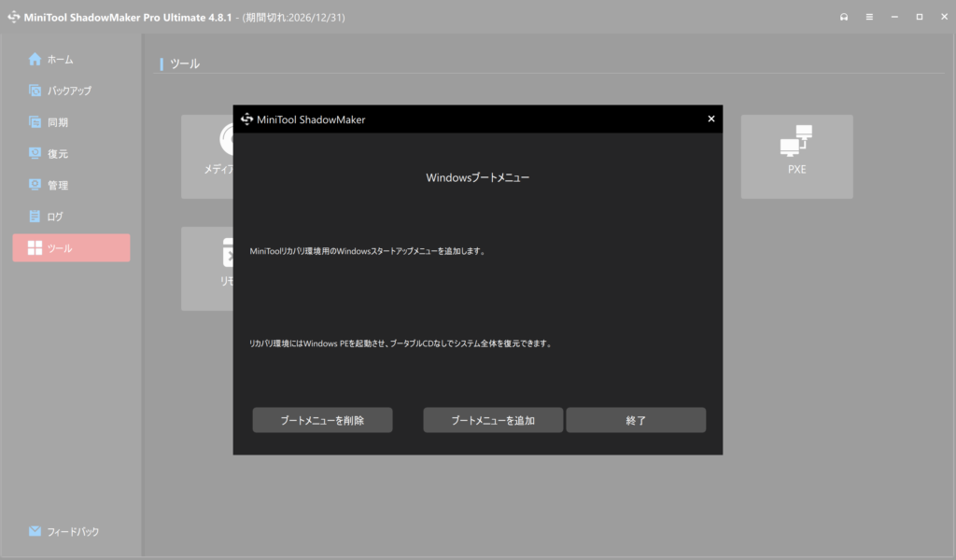Open the hamburger menu in title bar
The height and width of the screenshot is (560, 956).
[x=869, y=17]
